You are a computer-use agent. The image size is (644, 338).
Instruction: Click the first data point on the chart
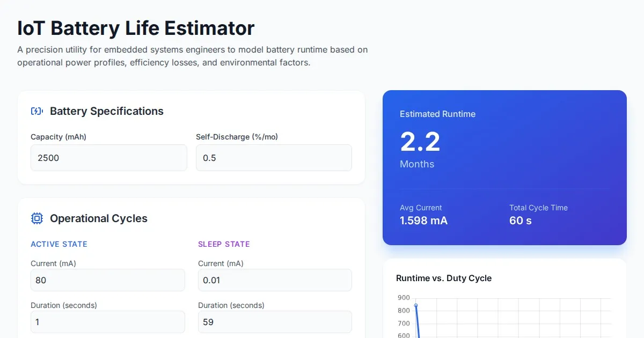[x=415, y=306]
